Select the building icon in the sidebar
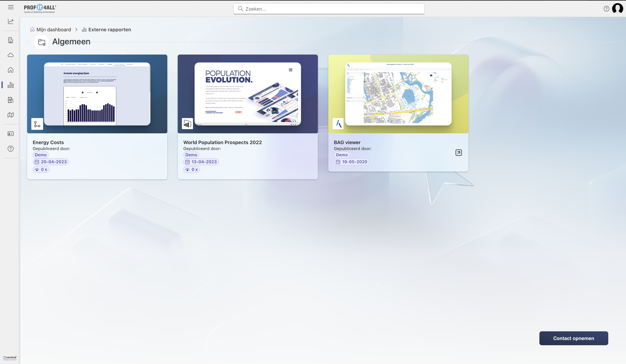The image size is (626, 364). pyautogui.click(x=11, y=40)
